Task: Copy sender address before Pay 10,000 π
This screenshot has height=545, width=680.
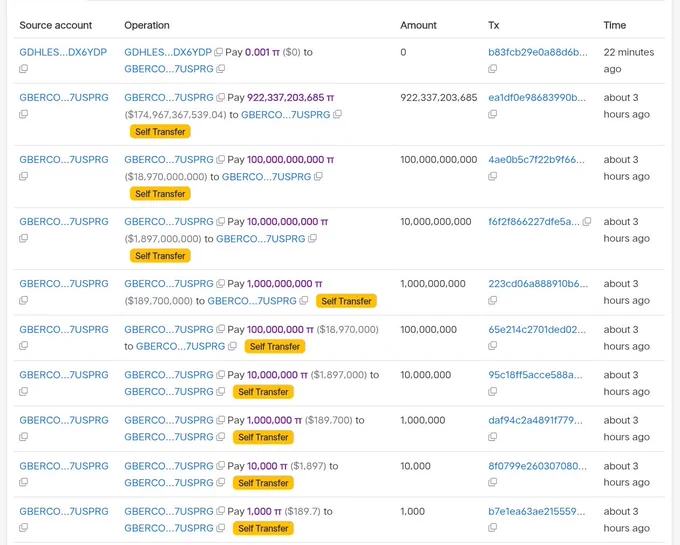Action: point(220,466)
